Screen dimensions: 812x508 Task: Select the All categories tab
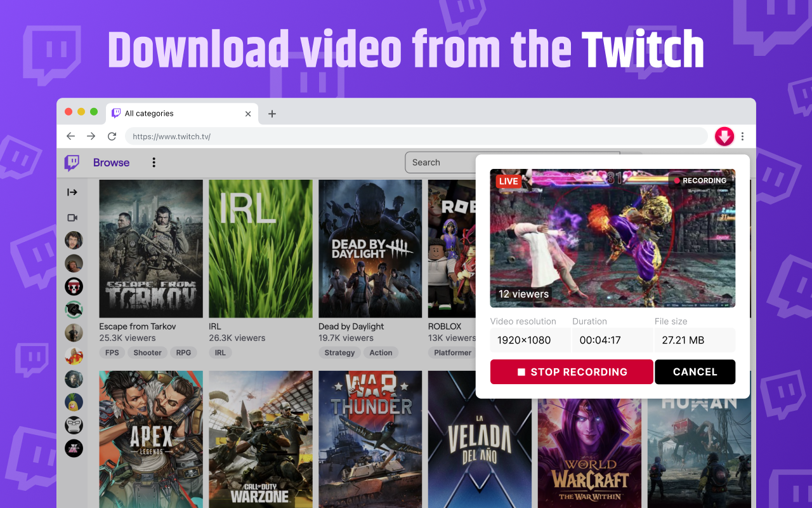(x=182, y=114)
